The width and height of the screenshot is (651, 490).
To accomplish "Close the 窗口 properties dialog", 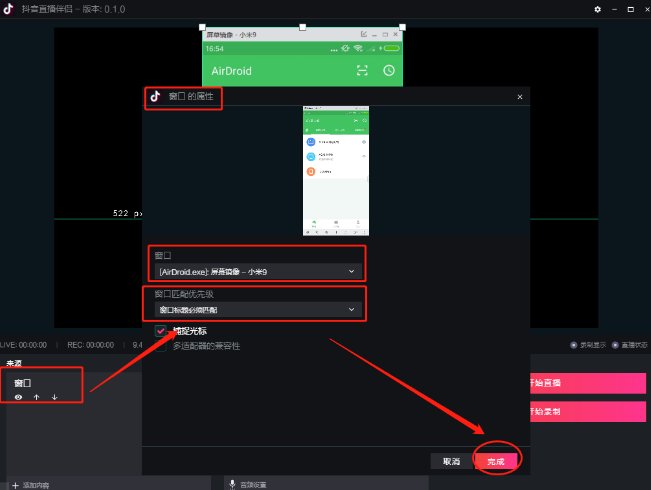I will pyautogui.click(x=520, y=97).
